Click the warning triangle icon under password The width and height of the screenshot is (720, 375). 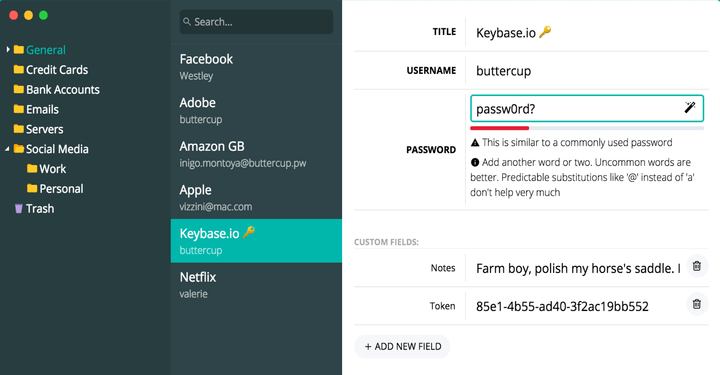[475, 143]
